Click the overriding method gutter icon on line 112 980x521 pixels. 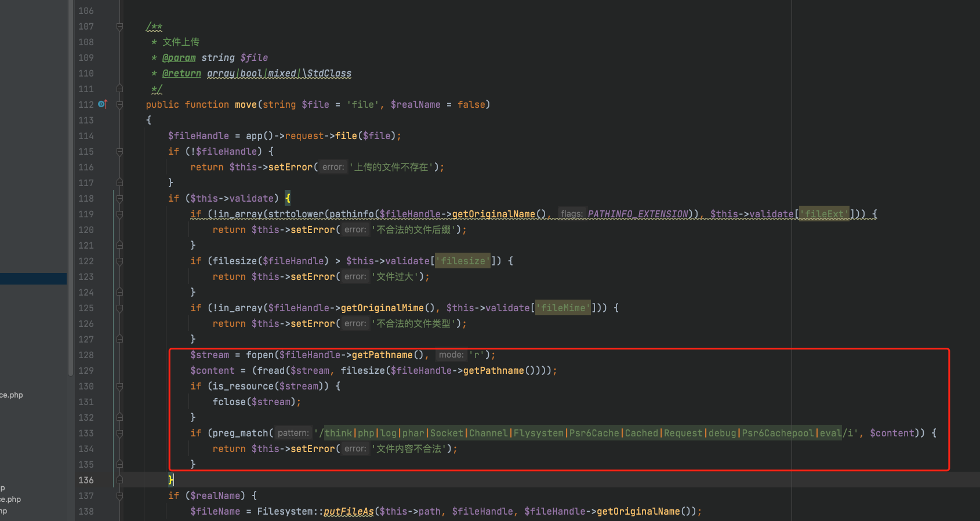point(103,104)
